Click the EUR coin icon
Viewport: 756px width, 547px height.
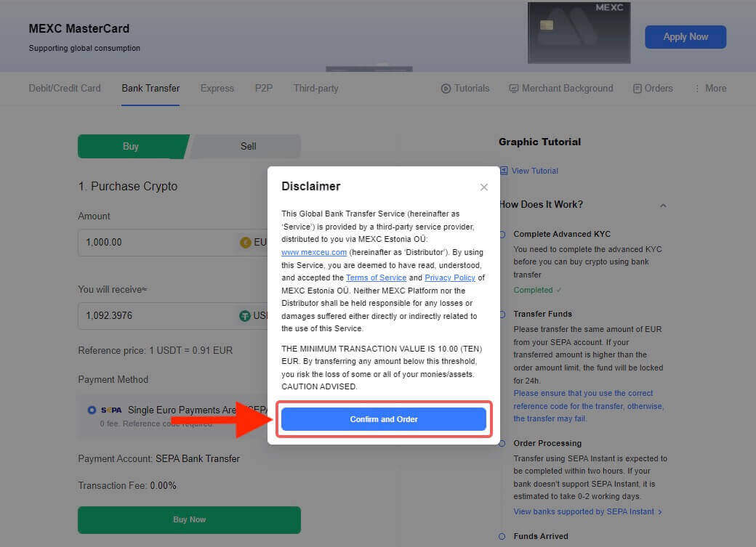click(x=246, y=243)
